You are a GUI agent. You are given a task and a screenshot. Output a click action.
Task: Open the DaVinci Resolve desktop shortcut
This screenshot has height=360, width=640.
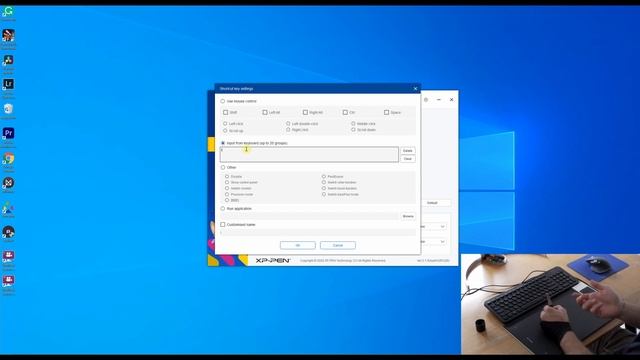click(x=8, y=60)
